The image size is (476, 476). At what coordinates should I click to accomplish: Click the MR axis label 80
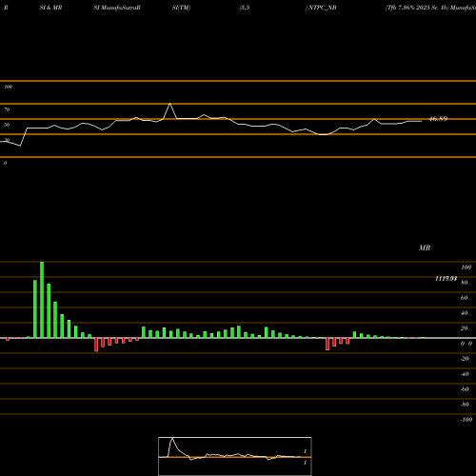465,283
